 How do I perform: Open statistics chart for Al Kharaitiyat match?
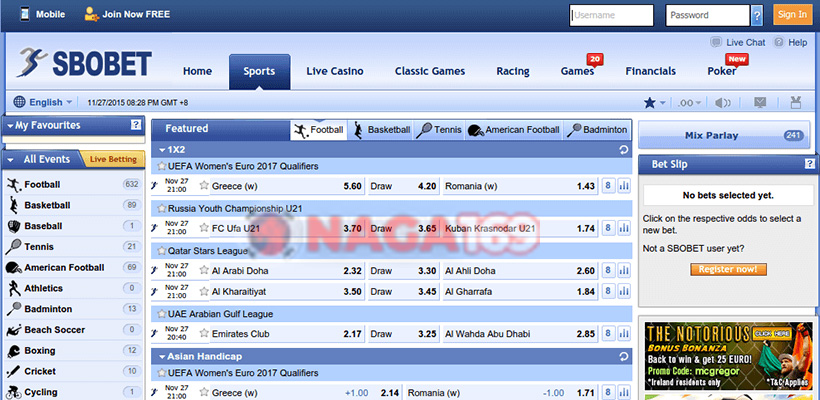pos(624,291)
